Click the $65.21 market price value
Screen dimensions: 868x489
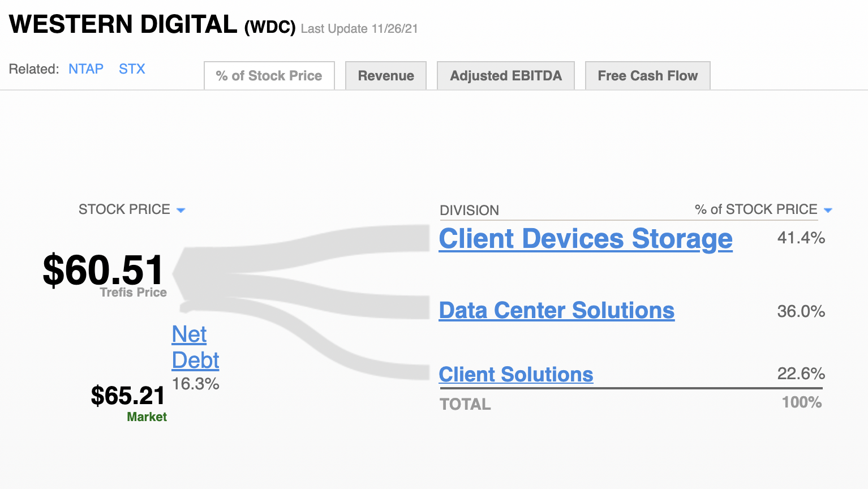(x=128, y=396)
